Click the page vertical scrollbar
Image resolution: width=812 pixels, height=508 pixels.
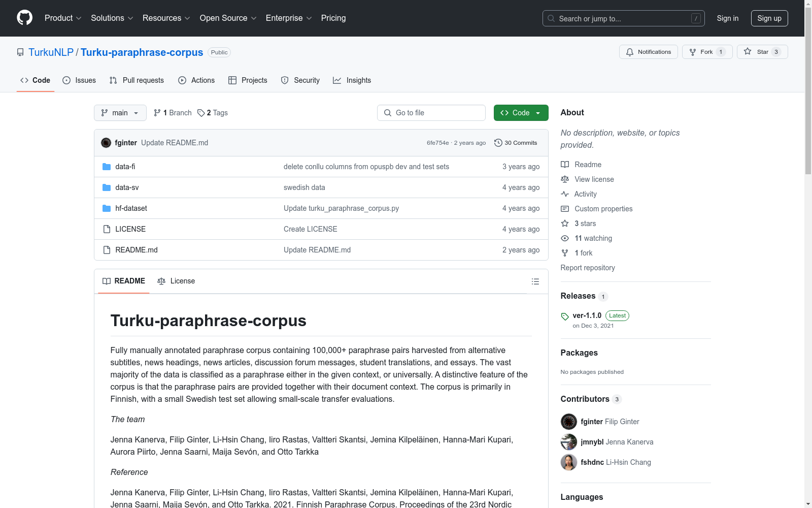tap(808, 91)
